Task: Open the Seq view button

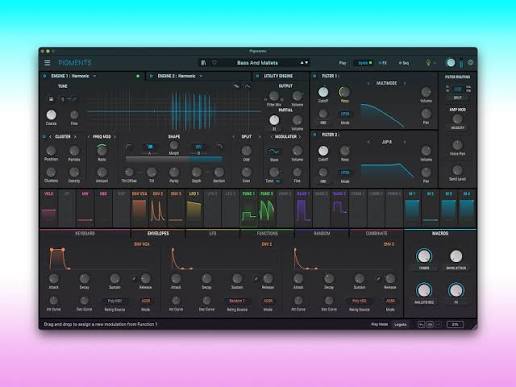Action: tap(404, 63)
